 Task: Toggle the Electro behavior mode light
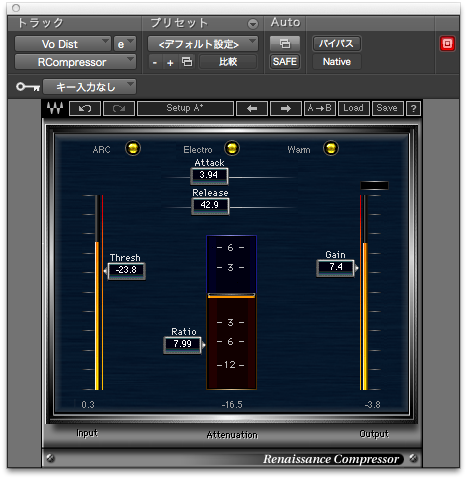pyautogui.click(x=232, y=148)
